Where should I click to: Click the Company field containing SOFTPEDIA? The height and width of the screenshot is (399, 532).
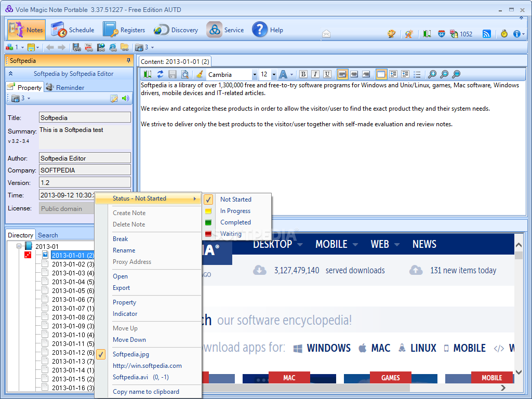click(85, 170)
